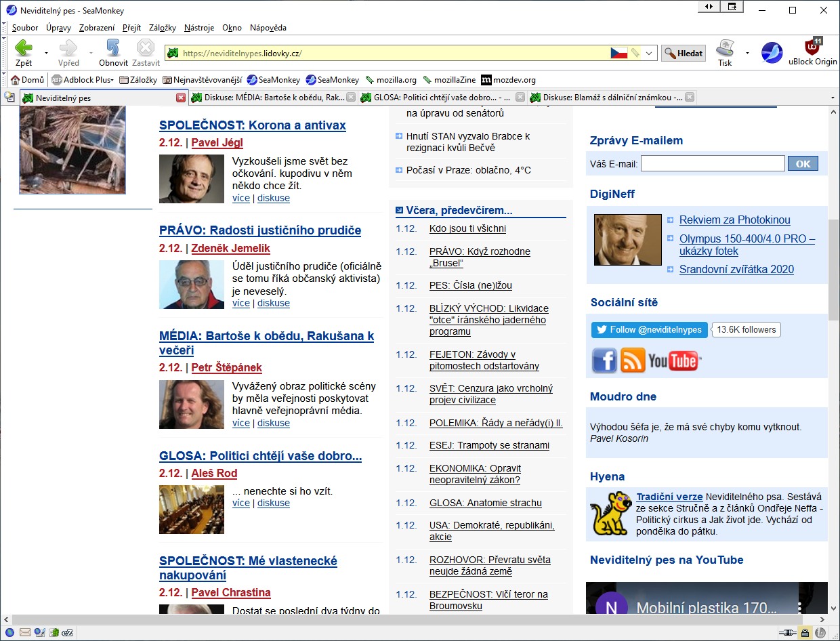Open the link Rekviem za Photokinou
This screenshot has width=840, height=641.
point(735,220)
